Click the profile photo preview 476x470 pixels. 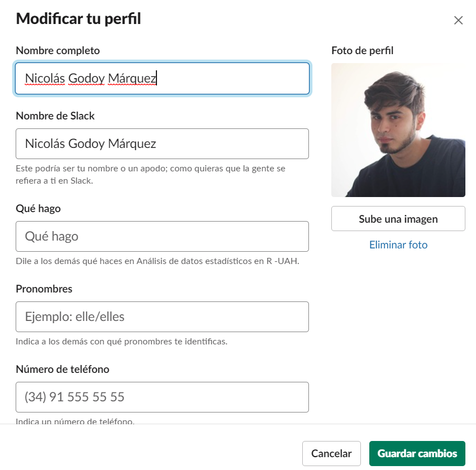[x=398, y=130]
